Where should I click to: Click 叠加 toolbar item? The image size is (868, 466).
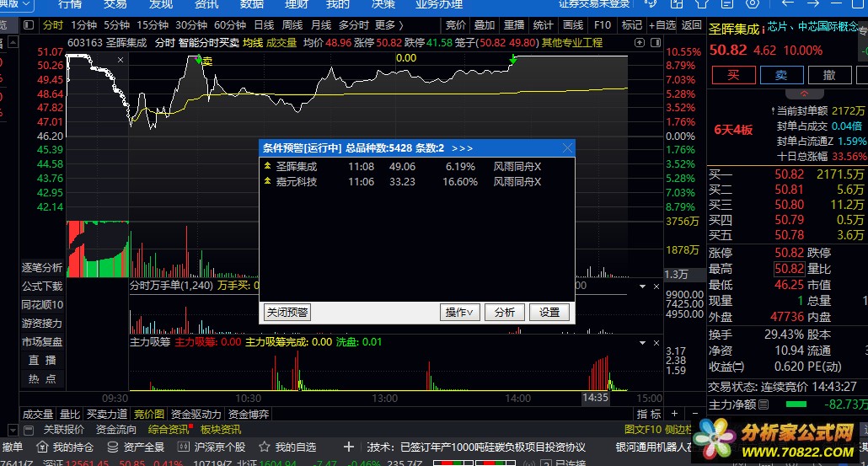pos(485,25)
